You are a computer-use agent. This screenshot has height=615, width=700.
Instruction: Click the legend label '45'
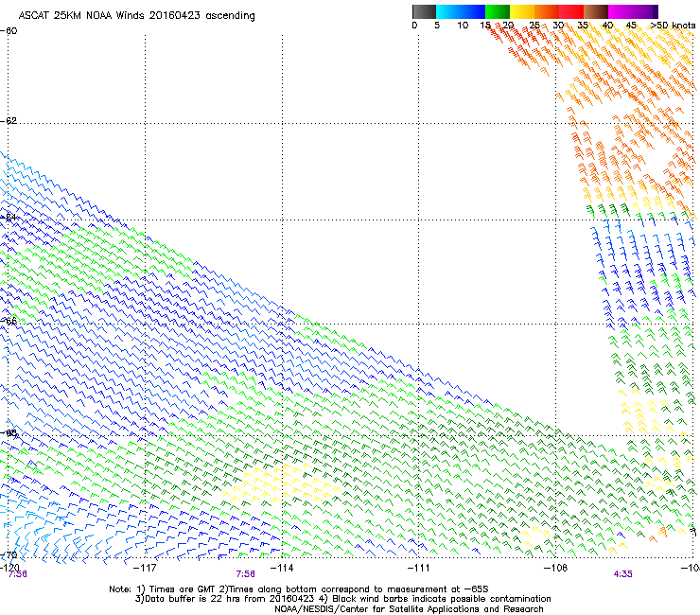pos(631,25)
